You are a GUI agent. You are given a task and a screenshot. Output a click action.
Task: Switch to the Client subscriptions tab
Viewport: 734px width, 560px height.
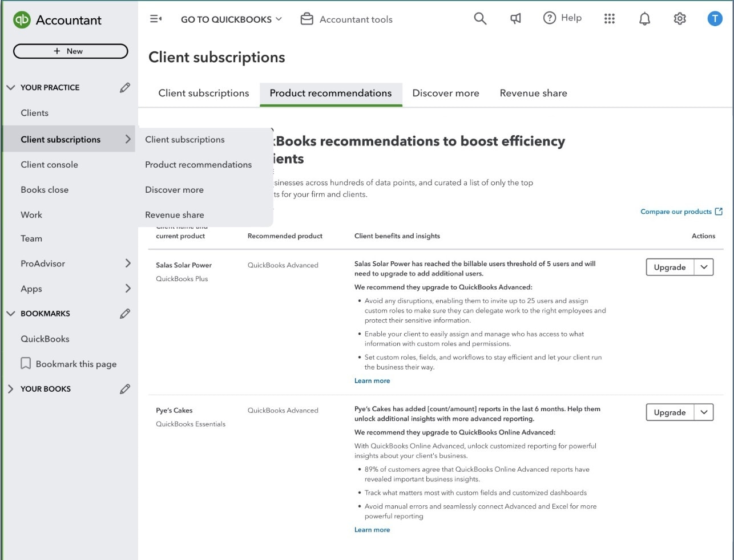pyautogui.click(x=204, y=94)
